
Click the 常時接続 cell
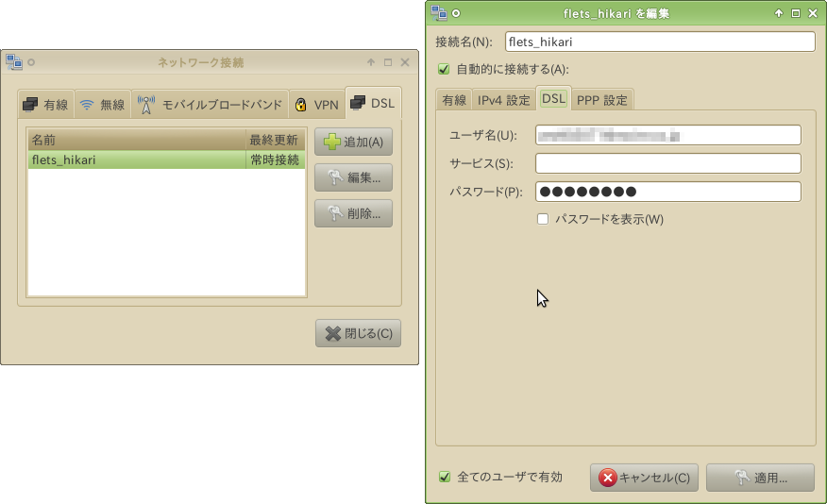(276, 160)
